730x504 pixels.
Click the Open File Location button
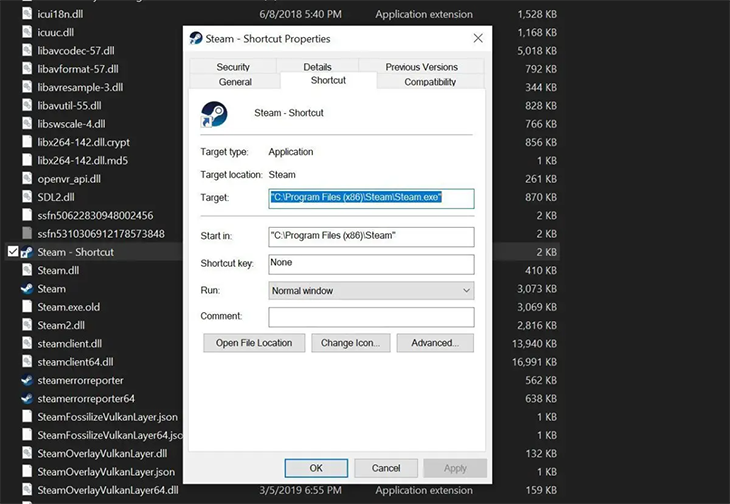254,343
